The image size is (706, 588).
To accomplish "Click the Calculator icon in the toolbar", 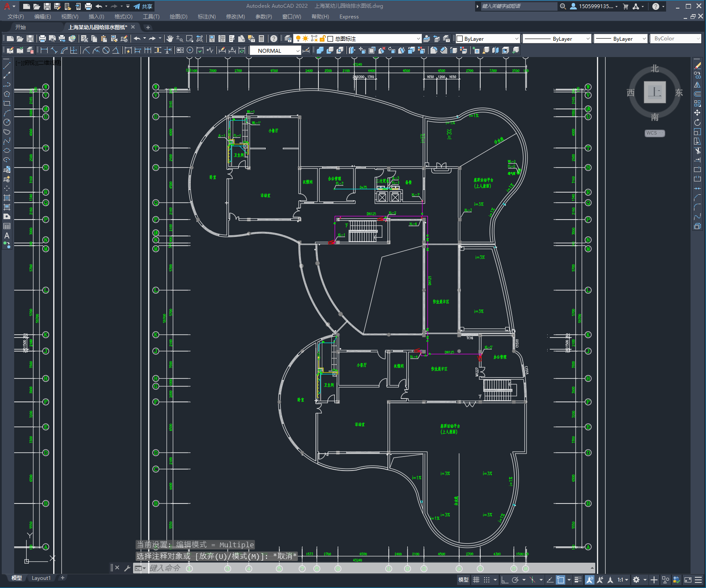I will (x=261, y=39).
